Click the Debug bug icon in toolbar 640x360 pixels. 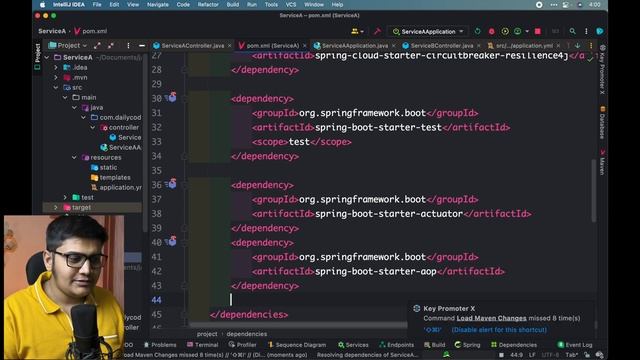(x=491, y=31)
